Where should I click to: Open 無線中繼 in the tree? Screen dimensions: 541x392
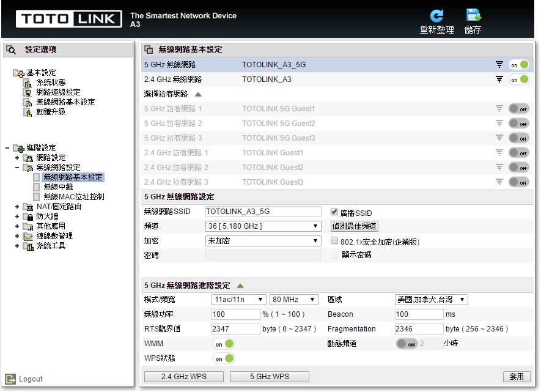[58, 187]
